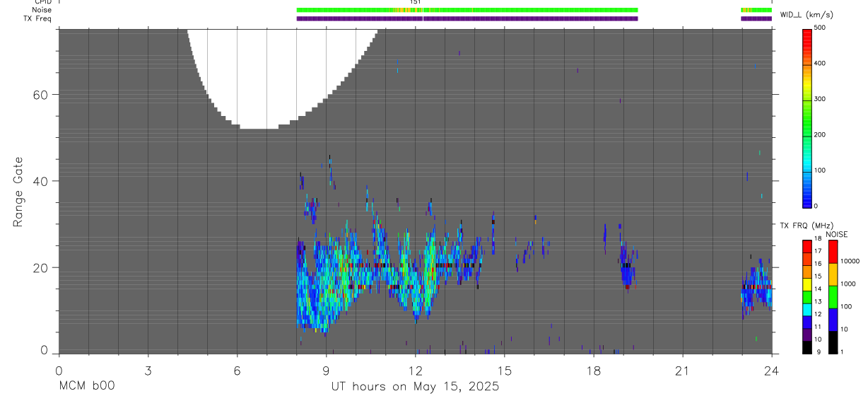The height and width of the screenshot is (401, 868).
Task: Click the 'Range Gate' y-axis title
Action: tap(19, 192)
